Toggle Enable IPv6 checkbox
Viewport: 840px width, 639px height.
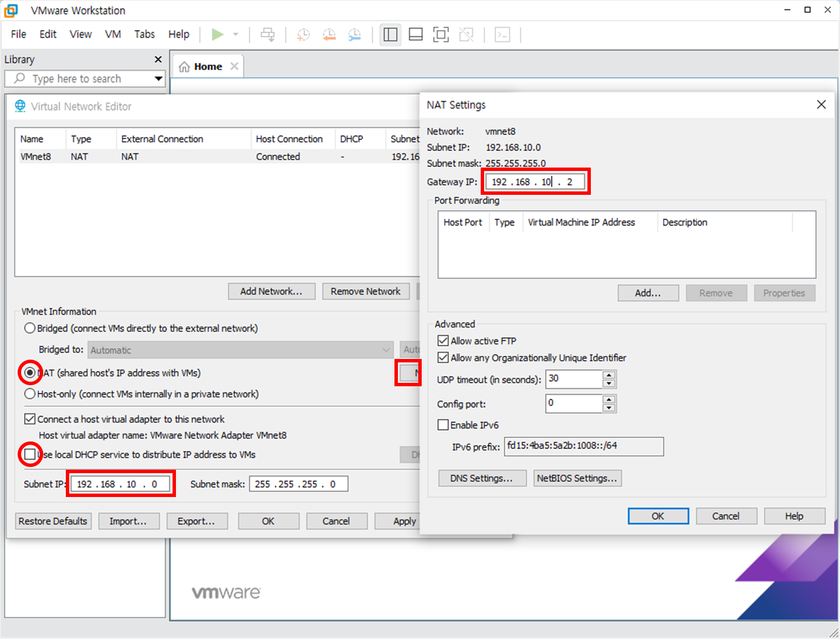click(x=443, y=425)
